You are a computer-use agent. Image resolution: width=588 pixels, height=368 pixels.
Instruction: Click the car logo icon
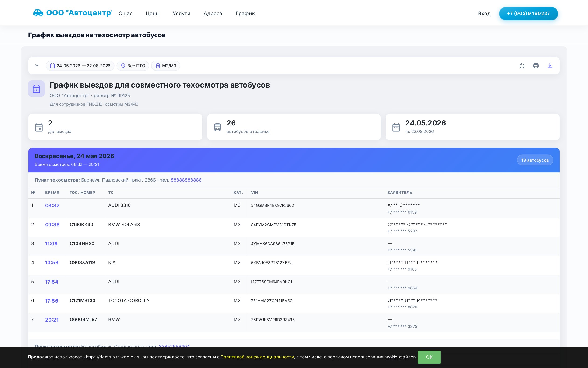(x=38, y=13)
